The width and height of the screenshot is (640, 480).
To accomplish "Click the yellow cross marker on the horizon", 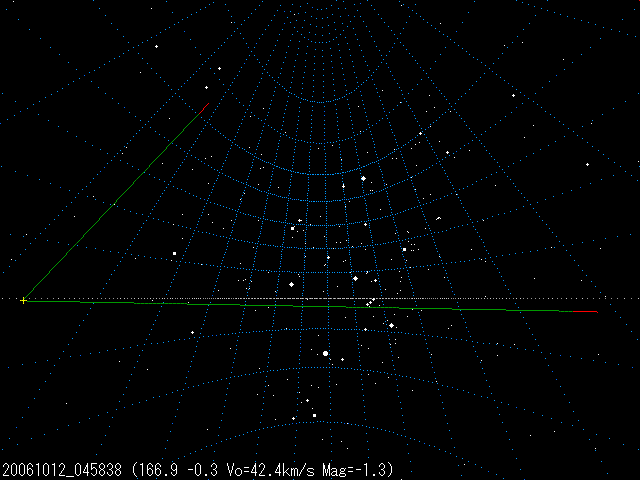I will (23, 300).
